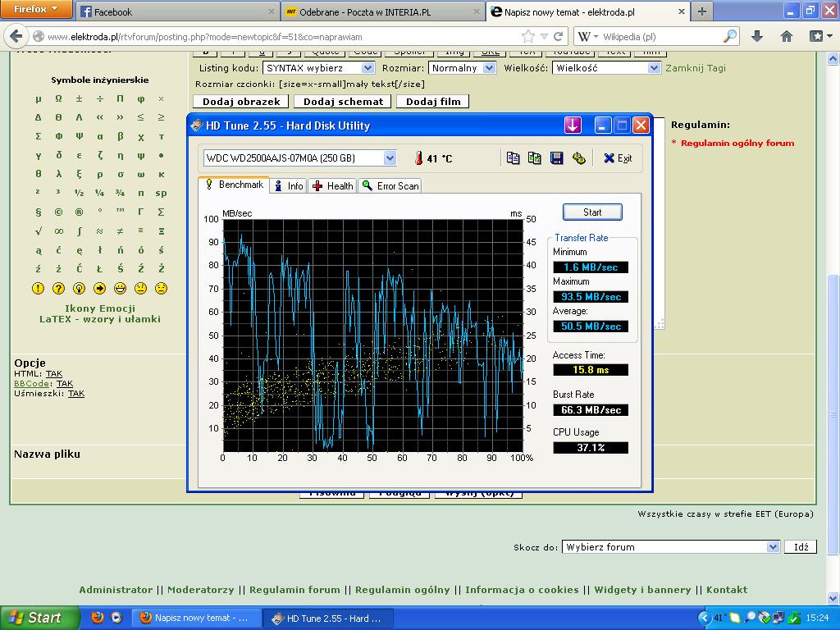This screenshot has height=630, width=840.
Task: Expand hidden system tray icons arrow
Action: pyautogui.click(x=705, y=619)
